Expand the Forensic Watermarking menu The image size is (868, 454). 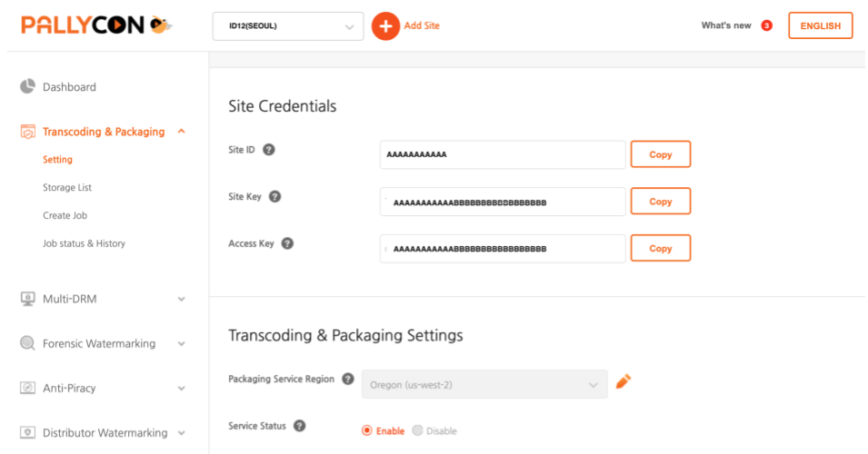click(x=104, y=343)
